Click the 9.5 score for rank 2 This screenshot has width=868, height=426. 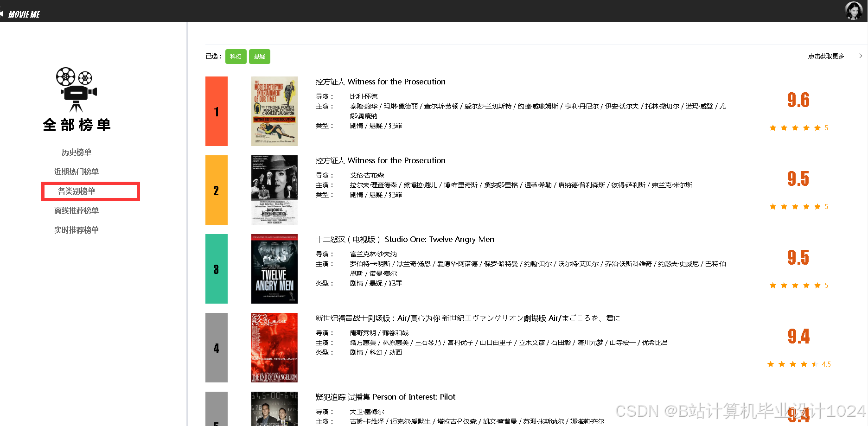(798, 178)
